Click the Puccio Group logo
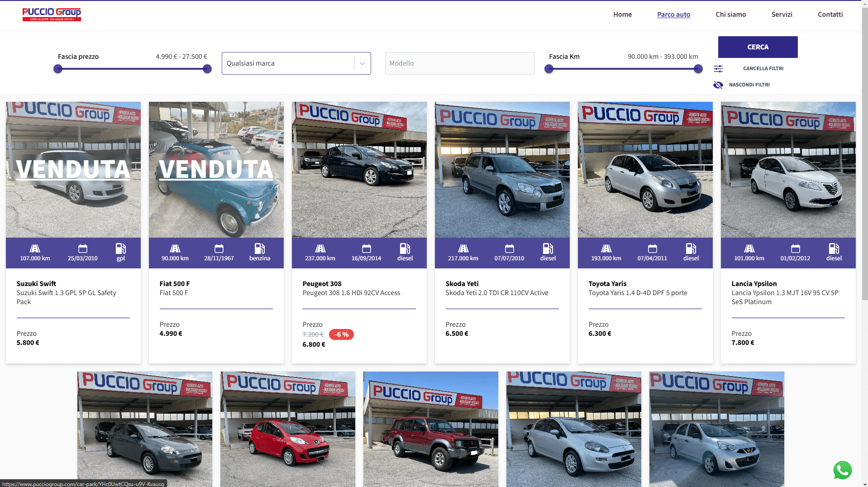This screenshot has height=487, width=868. (52, 14)
